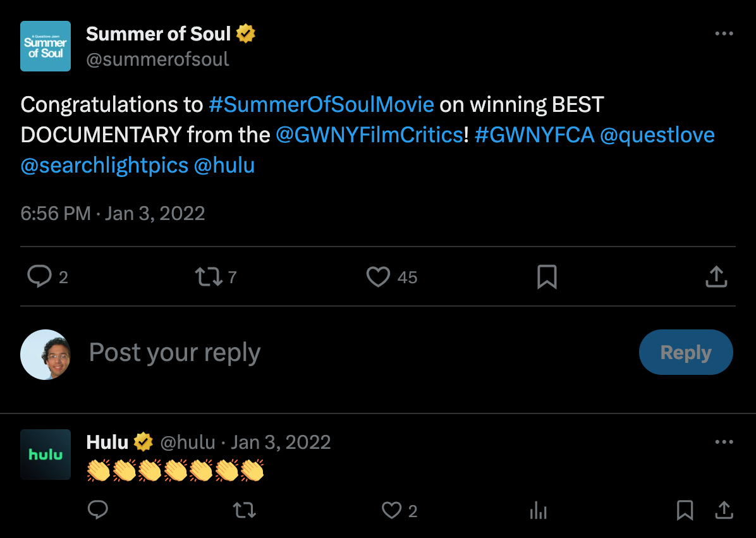This screenshot has height=538, width=756.
Task: Open the @questlove mention
Action: (657, 135)
